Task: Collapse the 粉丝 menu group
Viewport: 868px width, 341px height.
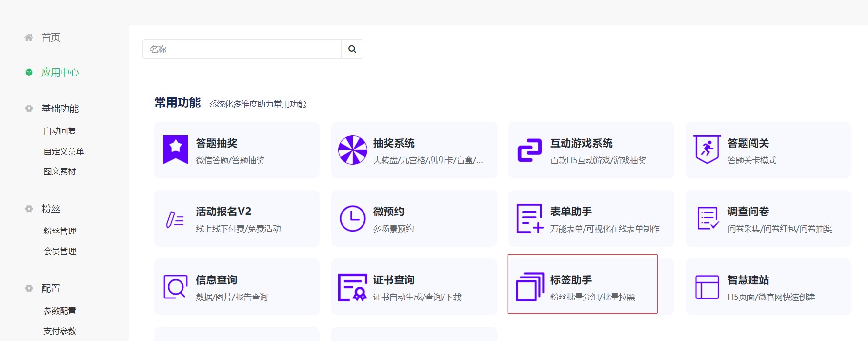Action: (51, 209)
